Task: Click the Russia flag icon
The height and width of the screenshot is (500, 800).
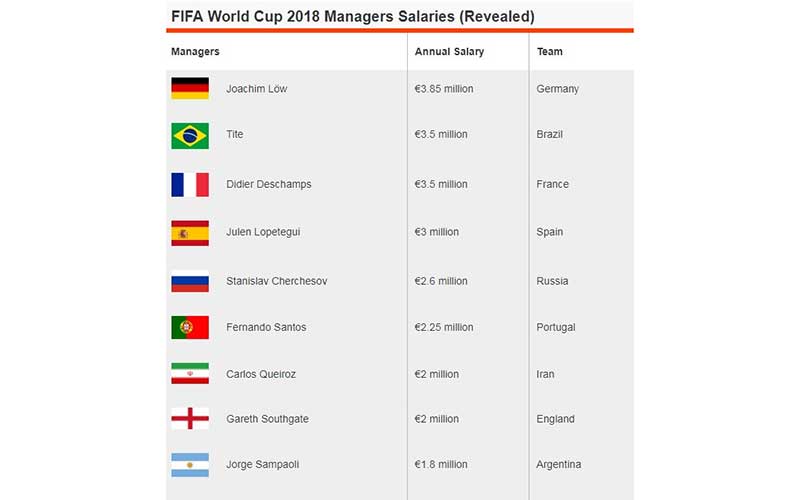Action: (190, 281)
